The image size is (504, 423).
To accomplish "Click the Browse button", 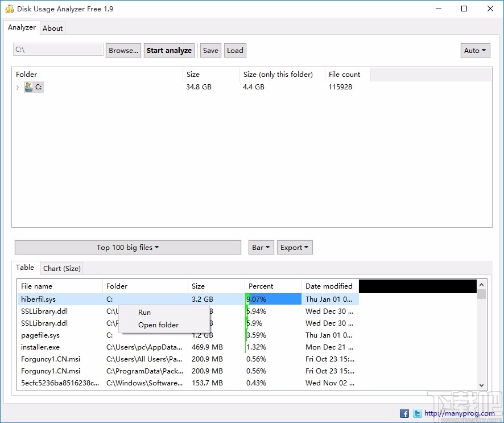I will coord(123,50).
